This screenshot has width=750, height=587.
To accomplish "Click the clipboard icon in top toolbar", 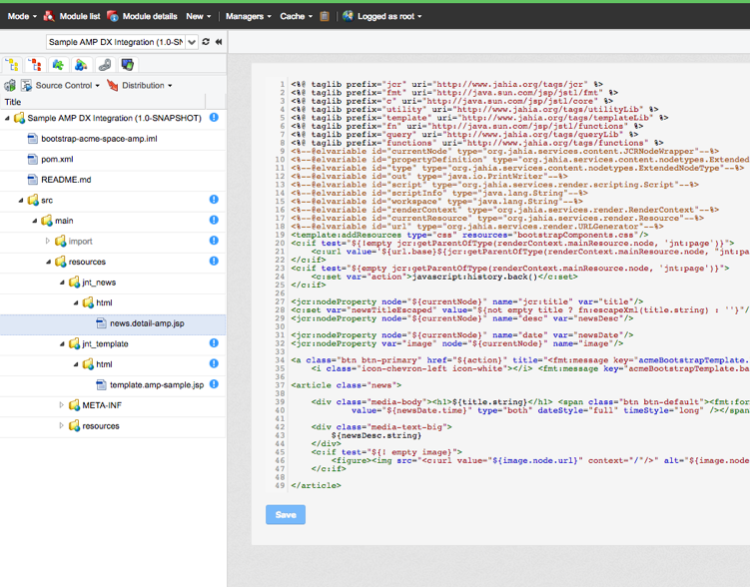I will [x=324, y=16].
